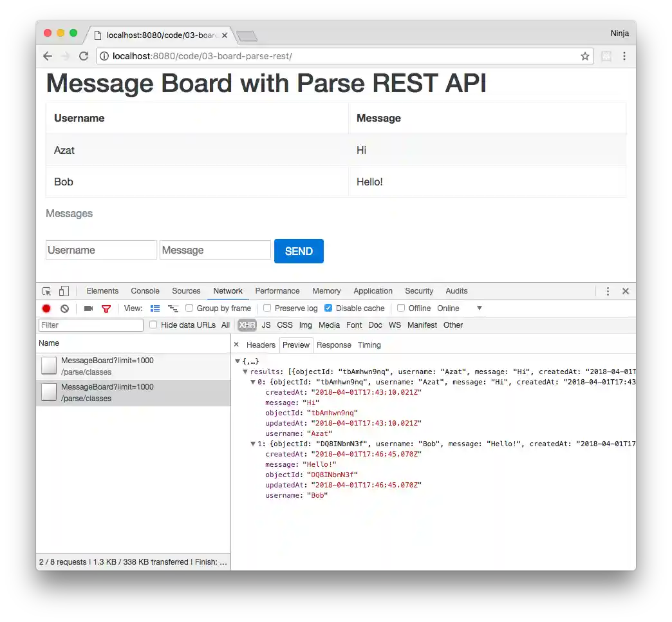Screen dimensions: 672x622
Task: Check Hide data URLs
Action: coord(153,325)
